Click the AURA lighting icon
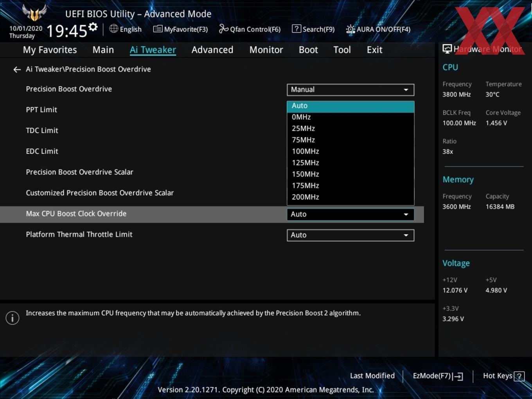532x399 pixels. tap(350, 29)
